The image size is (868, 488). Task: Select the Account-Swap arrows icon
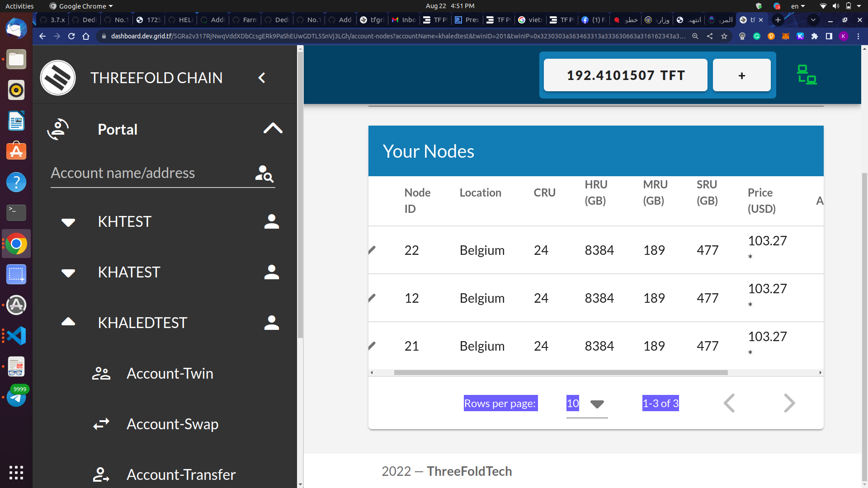coord(100,424)
